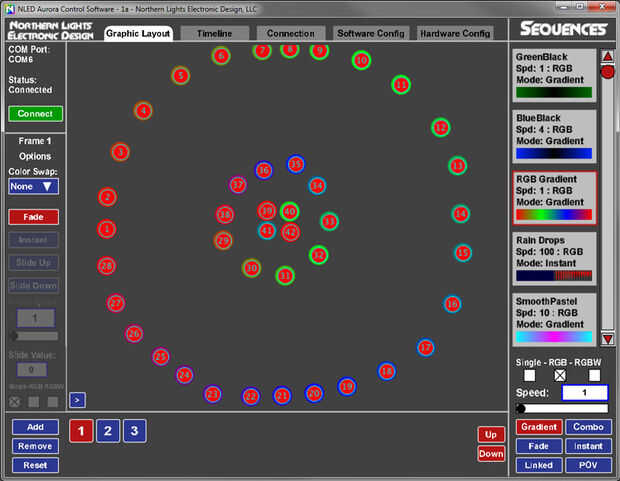Click the Linked mode button
This screenshot has height=481, width=620.
click(539, 465)
